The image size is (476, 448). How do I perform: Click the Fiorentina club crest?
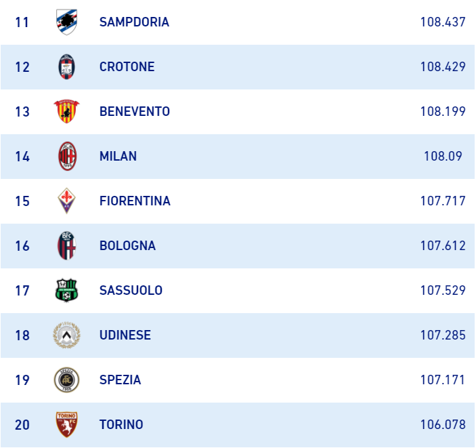point(67,201)
